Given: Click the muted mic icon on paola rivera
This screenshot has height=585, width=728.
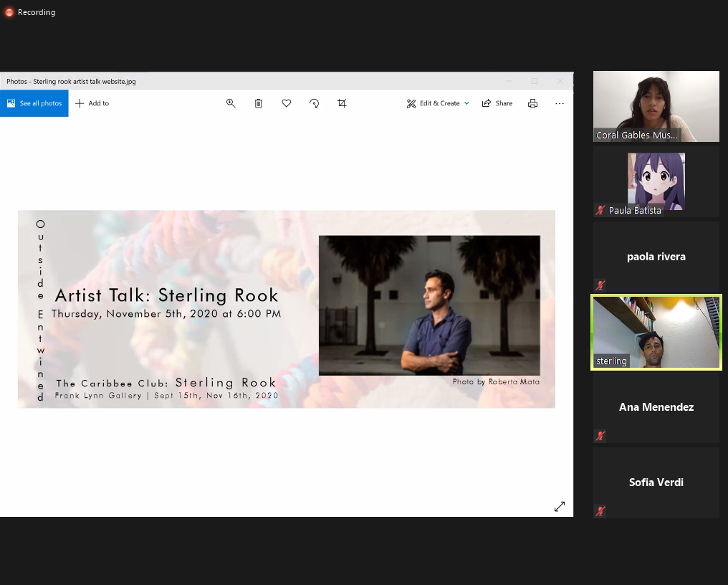Looking at the screenshot, I should [x=600, y=285].
